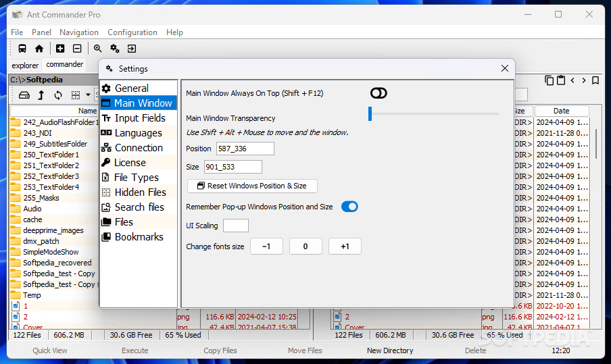This screenshot has width=611, height=364.
Task: Click the UI Scaling input field
Action: [236, 226]
